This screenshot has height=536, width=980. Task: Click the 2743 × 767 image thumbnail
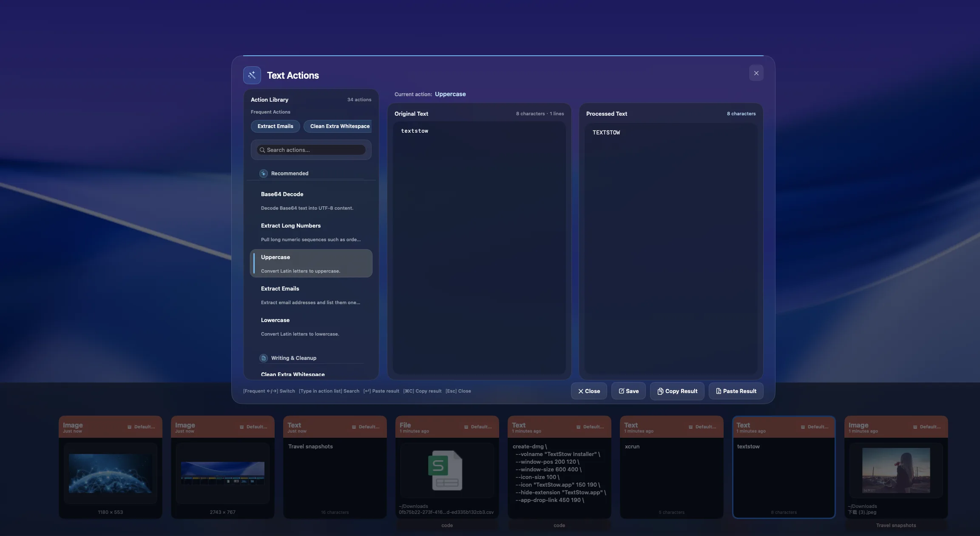[x=223, y=473]
